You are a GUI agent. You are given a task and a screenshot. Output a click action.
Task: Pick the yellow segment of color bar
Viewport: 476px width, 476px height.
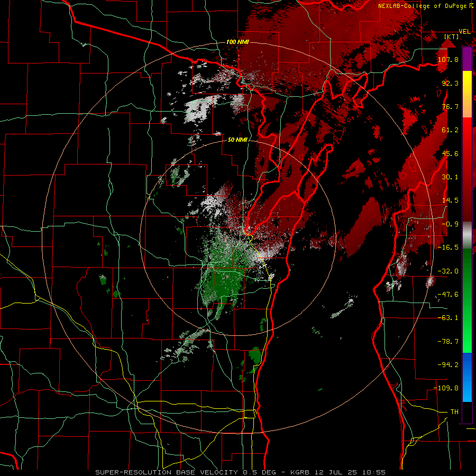pos(467,83)
